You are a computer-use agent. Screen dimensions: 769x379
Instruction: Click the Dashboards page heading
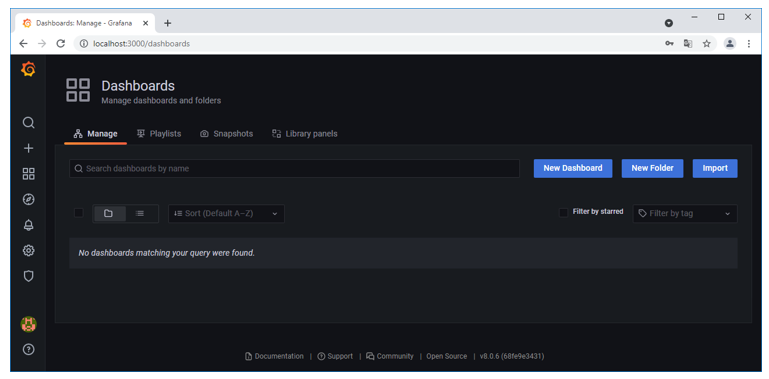[138, 86]
